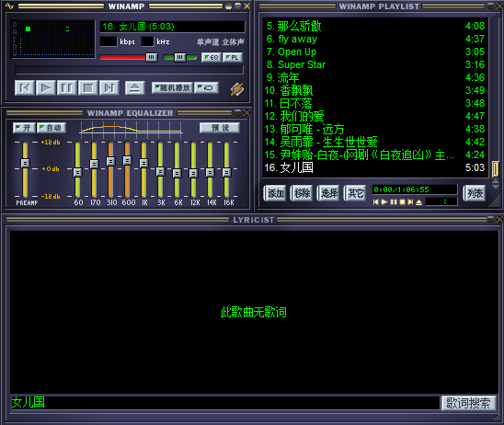Click mini play button in playlist
The width and height of the screenshot is (504, 425).
(x=384, y=201)
